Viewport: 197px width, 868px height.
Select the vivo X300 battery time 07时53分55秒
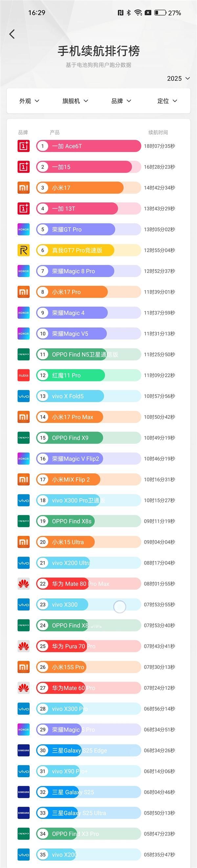[x=159, y=604]
